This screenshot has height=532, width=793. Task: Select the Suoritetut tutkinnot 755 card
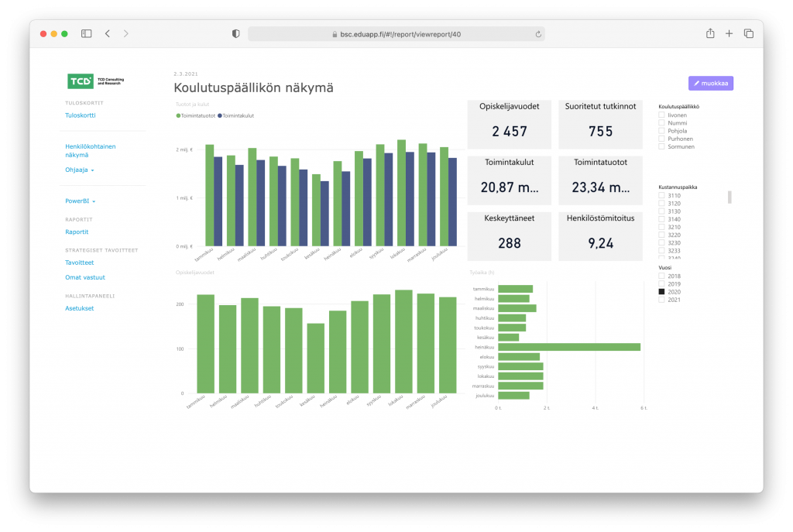(600, 125)
